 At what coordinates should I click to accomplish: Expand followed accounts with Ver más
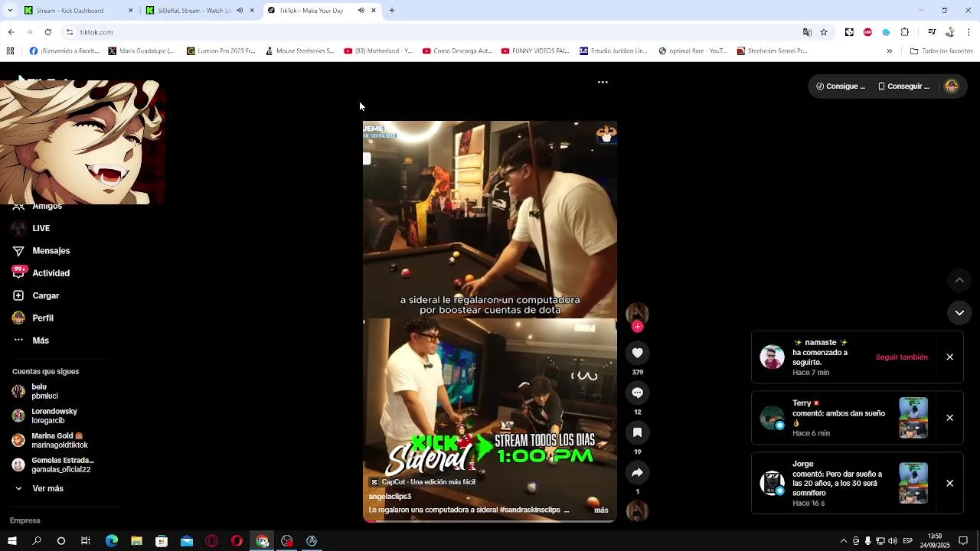(47, 488)
